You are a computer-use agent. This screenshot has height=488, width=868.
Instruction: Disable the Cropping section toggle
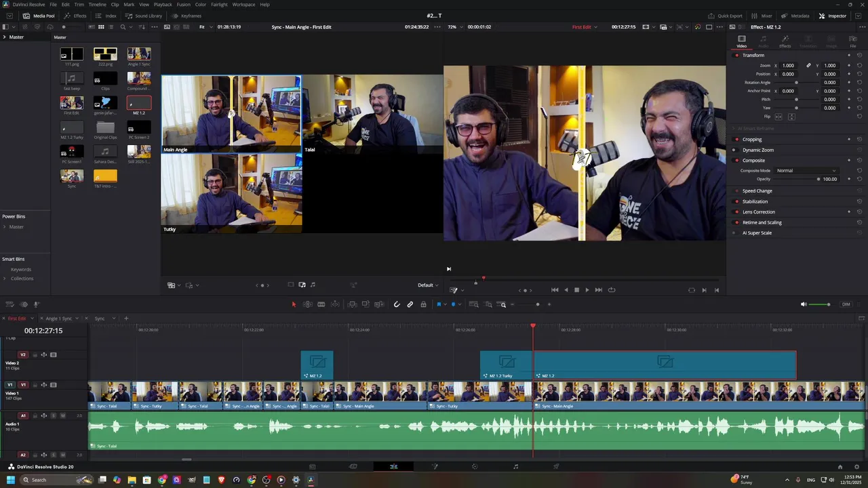(736, 140)
